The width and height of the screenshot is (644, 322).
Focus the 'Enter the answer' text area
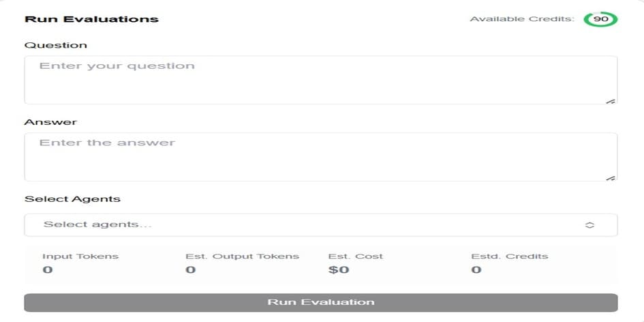coord(320,157)
